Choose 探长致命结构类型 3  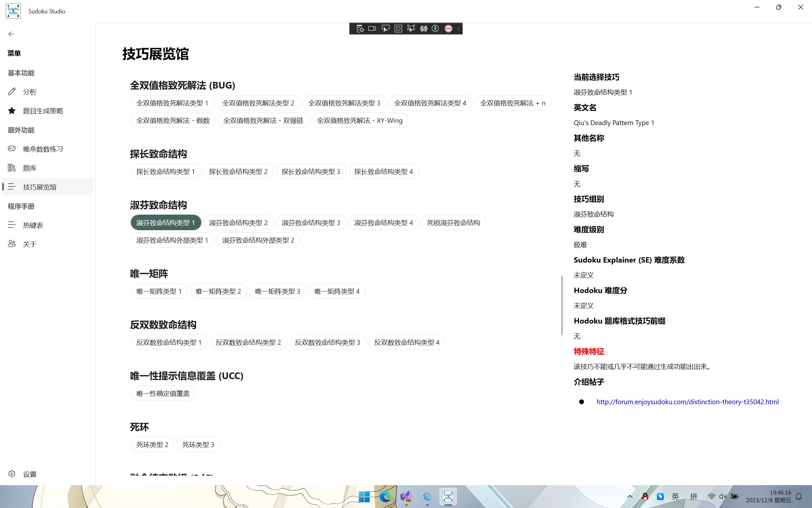(311, 171)
